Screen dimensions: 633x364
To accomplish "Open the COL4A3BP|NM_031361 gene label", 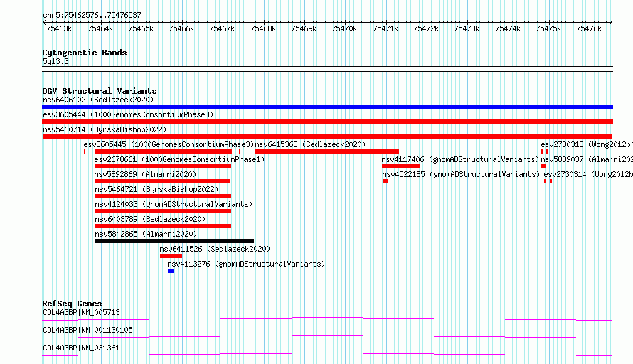I will [x=81, y=348].
